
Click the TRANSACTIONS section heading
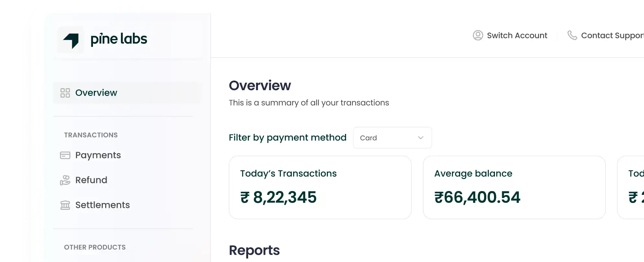(x=90, y=135)
